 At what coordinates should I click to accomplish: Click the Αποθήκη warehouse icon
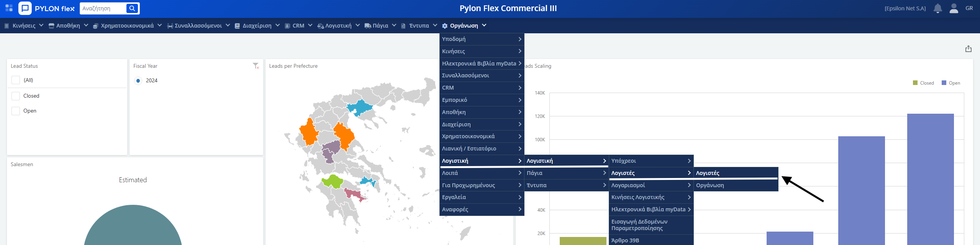click(51, 26)
